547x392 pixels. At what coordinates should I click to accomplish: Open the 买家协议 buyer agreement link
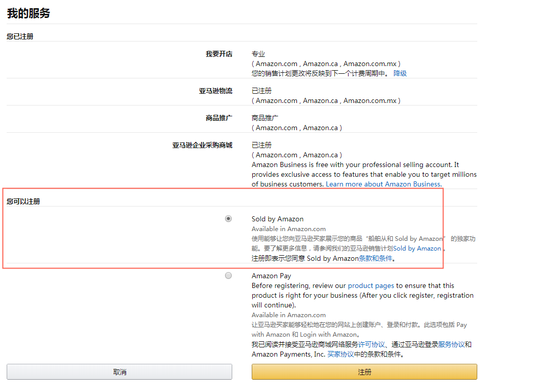tap(340, 354)
